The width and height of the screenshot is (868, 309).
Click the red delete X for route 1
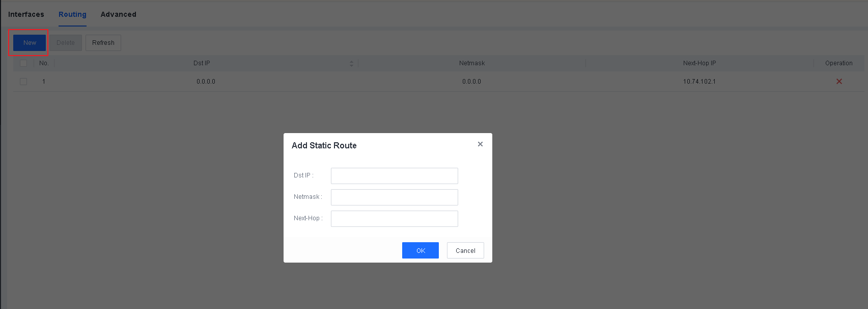pyautogui.click(x=839, y=82)
